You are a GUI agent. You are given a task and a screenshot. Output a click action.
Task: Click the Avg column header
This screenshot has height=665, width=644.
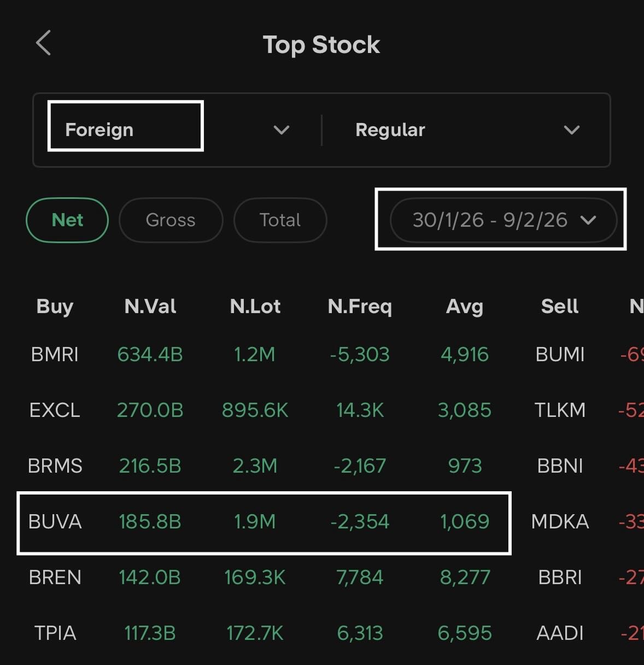pyautogui.click(x=465, y=307)
